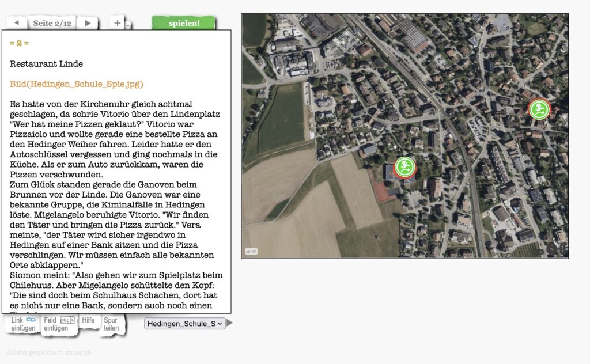Click the "Seite 2/12" page indicator

52,23
